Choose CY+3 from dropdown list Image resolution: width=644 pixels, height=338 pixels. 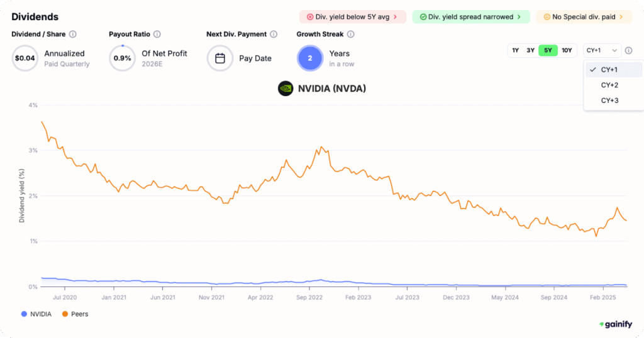[614, 101]
